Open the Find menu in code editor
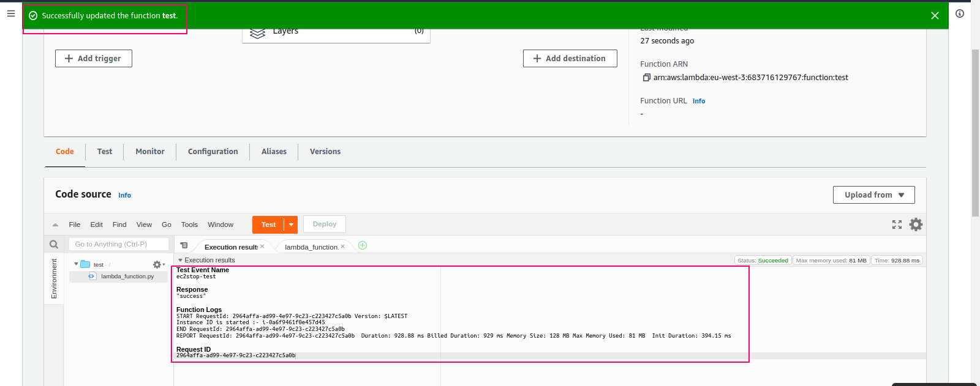980x386 pixels. pyautogui.click(x=119, y=225)
